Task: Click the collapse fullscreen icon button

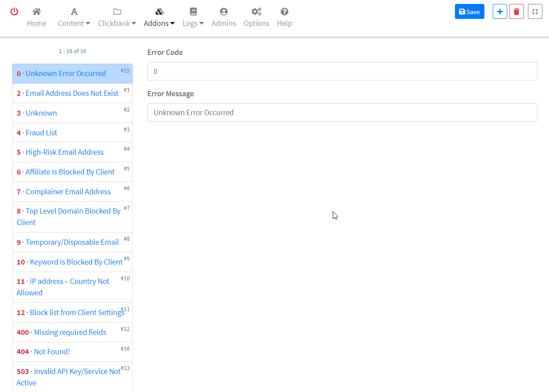Action: click(535, 12)
